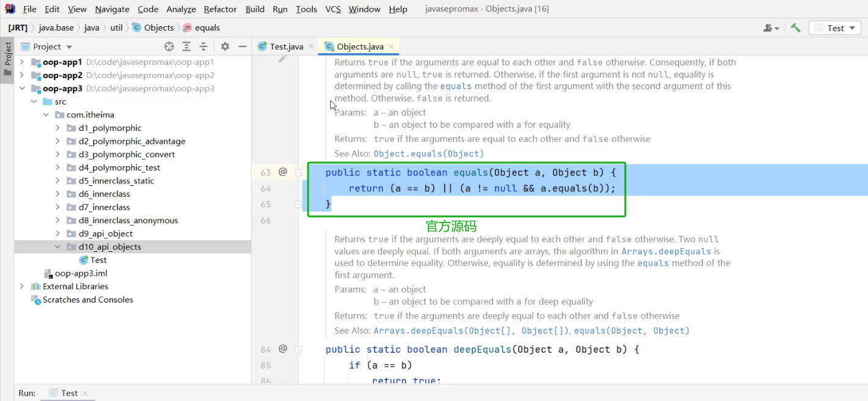Toggle the Project tool window side tab

7,59
